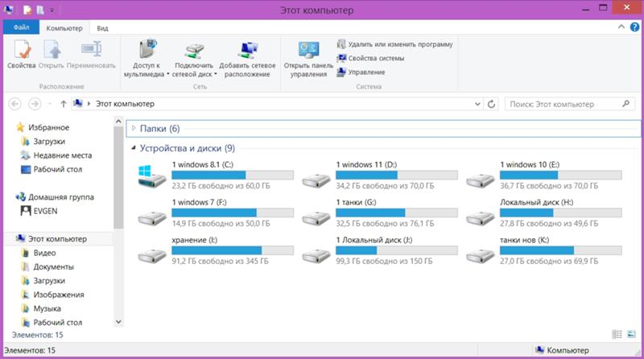Refresh the current view
644x359 pixels.
tap(491, 104)
